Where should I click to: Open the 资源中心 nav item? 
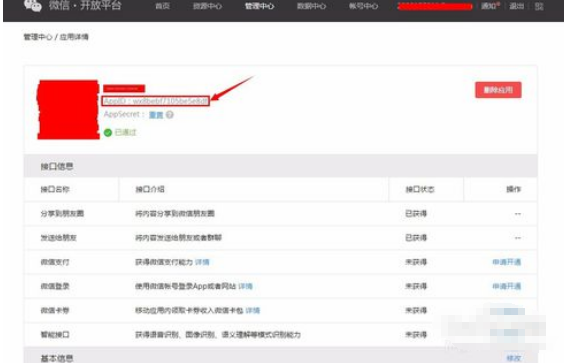(207, 6)
